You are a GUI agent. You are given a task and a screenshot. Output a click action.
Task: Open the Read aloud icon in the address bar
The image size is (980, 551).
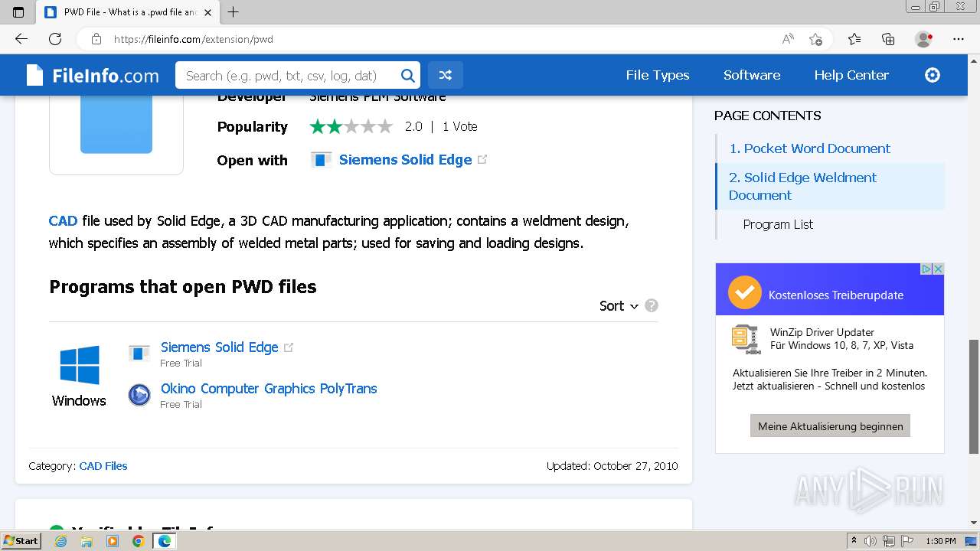click(x=788, y=39)
